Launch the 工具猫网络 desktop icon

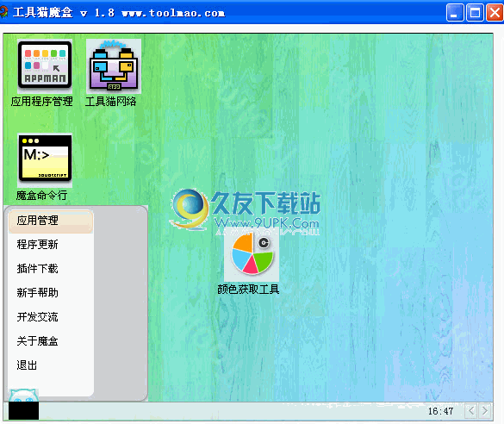click(114, 65)
